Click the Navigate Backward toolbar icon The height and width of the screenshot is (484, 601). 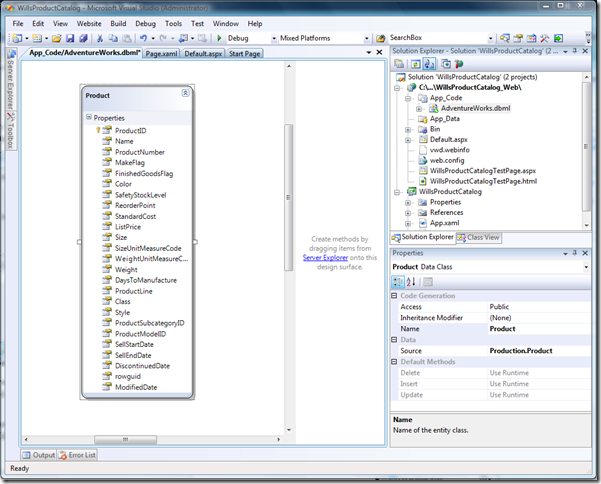pyautogui.click(x=184, y=38)
